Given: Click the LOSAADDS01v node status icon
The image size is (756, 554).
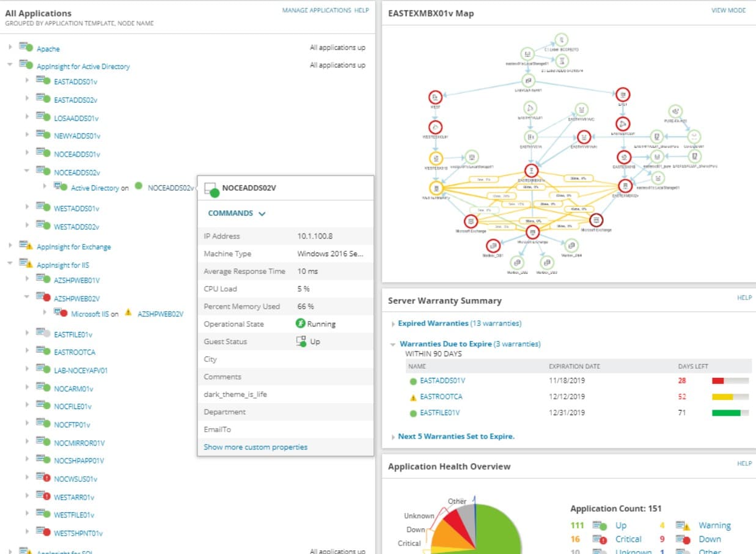Looking at the screenshot, I should point(43,117).
